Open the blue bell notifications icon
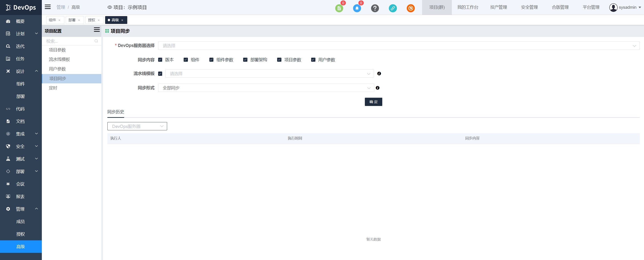This screenshot has height=260, width=644. coord(357,8)
